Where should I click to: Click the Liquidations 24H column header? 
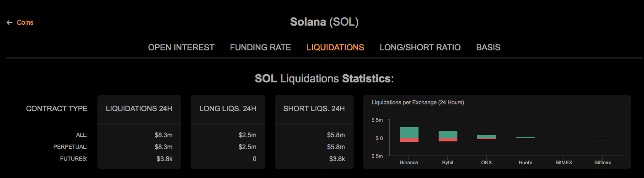click(x=139, y=109)
